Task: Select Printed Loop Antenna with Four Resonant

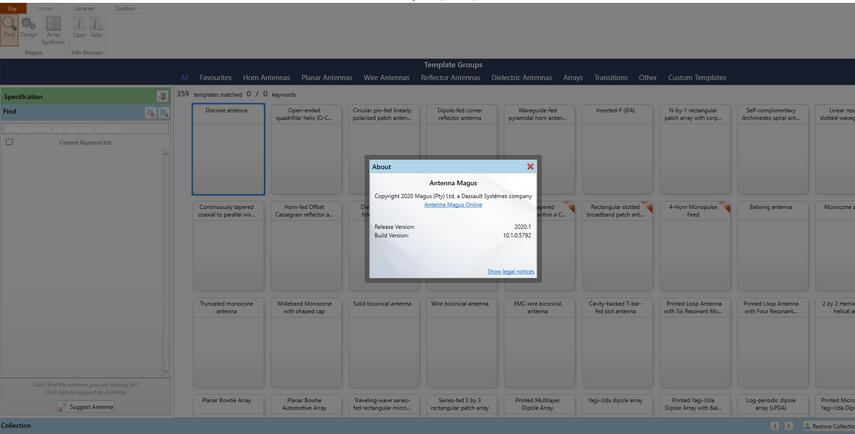Action: click(773, 342)
